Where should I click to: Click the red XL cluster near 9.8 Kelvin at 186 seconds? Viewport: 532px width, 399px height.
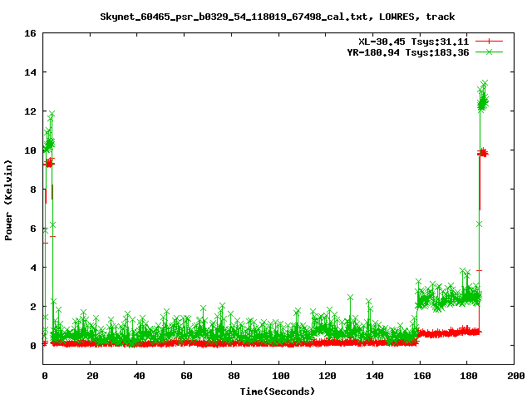pos(482,153)
